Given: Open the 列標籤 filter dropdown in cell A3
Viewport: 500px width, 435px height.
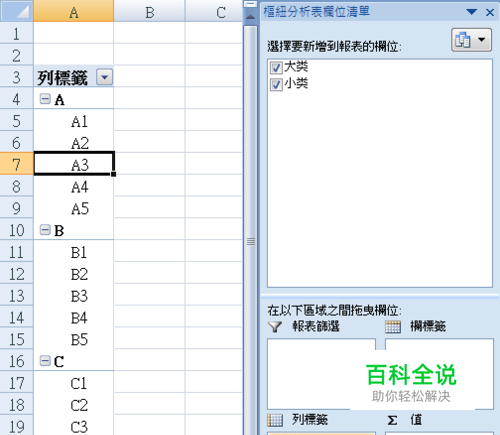Looking at the screenshot, I should click(x=105, y=77).
